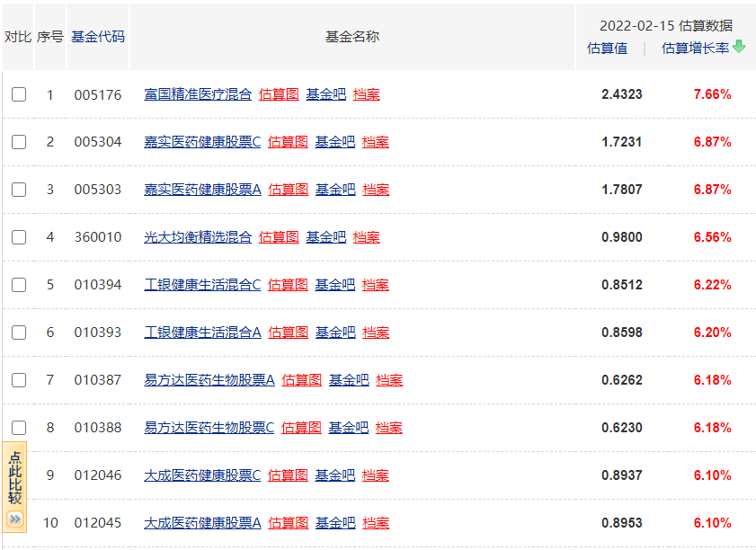Select growth rate 6.56%

click(x=713, y=237)
